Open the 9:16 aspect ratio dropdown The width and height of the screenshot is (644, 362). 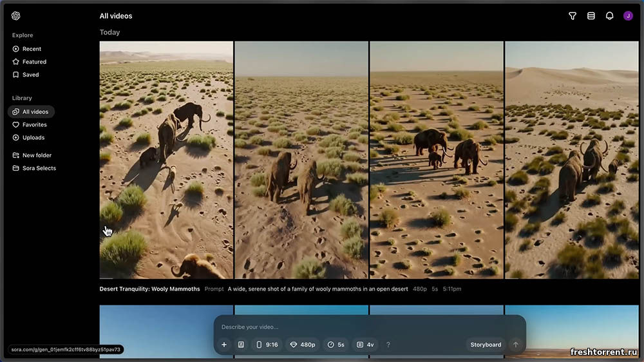[267, 345]
